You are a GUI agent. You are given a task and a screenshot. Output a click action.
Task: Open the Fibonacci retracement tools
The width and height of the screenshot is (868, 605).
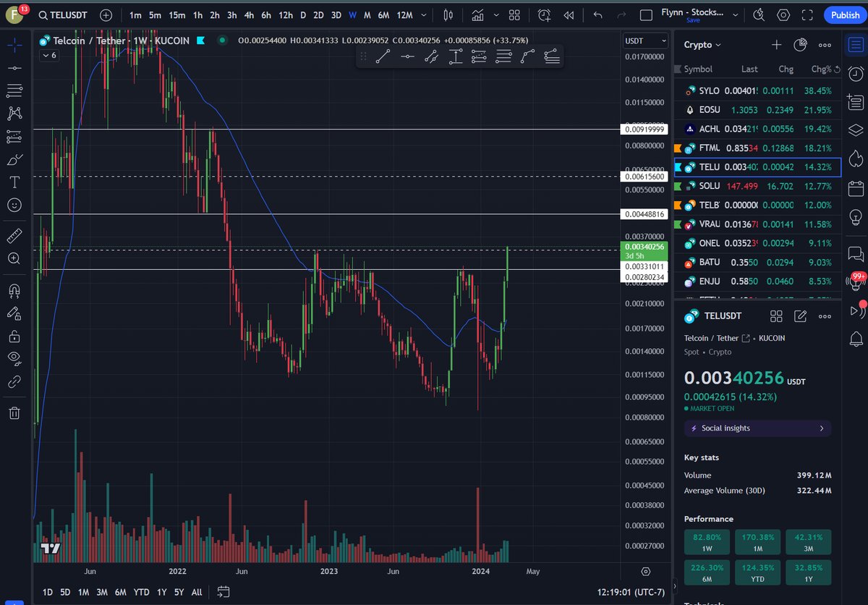coord(14,90)
